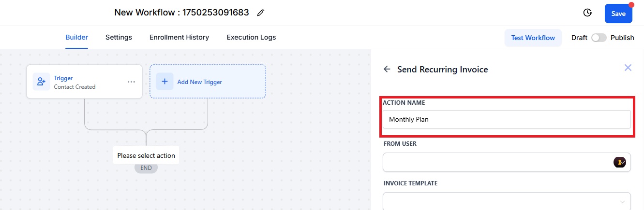Screen dimensions: 644x210
Task: Click the Test Workflow button
Action: tap(533, 38)
